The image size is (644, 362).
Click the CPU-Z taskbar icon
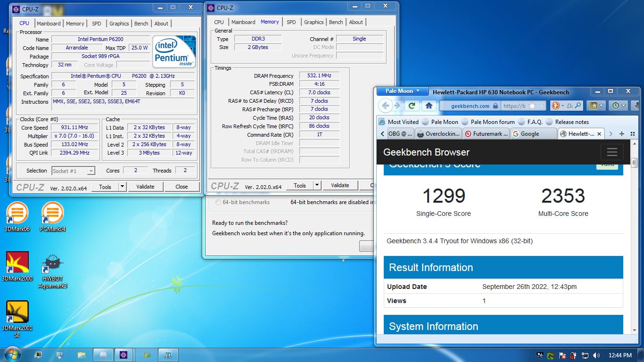(x=124, y=355)
